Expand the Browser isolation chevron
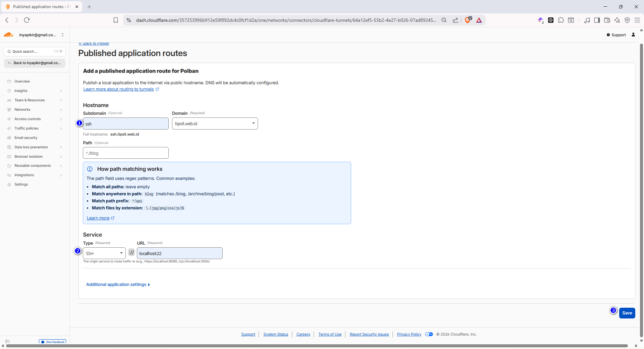The height and width of the screenshot is (349, 644). click(x=61, y=157)
